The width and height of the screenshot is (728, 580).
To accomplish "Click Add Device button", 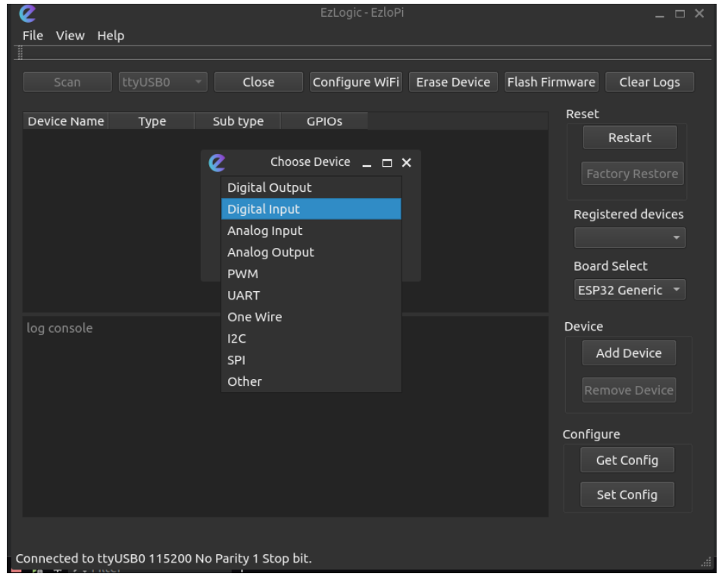I will click(x=629, y=353).
